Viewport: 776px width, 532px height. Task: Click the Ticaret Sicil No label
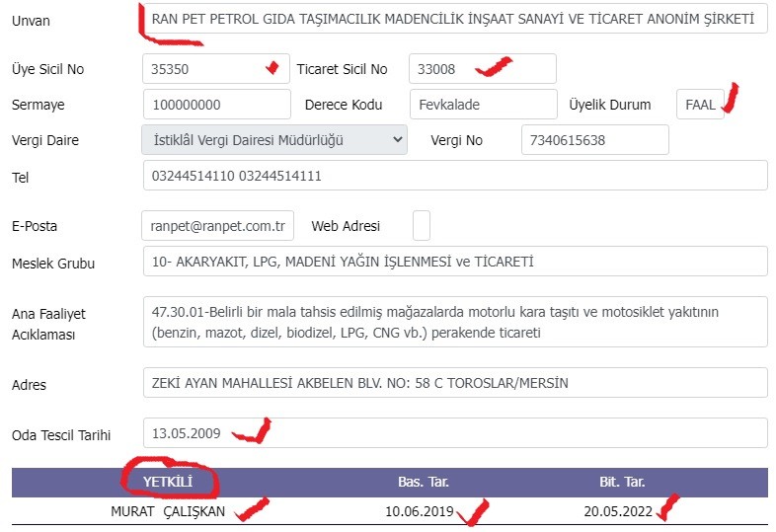342,69
